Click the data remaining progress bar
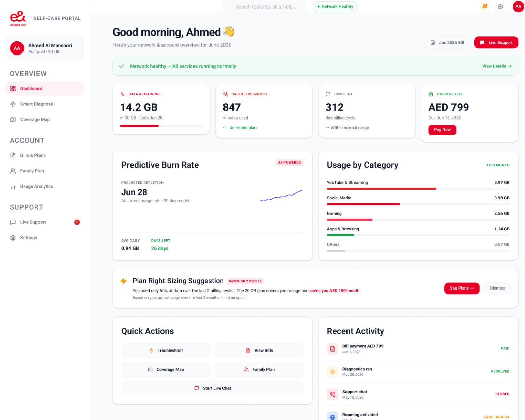525x420 pixels. point(161,126)
